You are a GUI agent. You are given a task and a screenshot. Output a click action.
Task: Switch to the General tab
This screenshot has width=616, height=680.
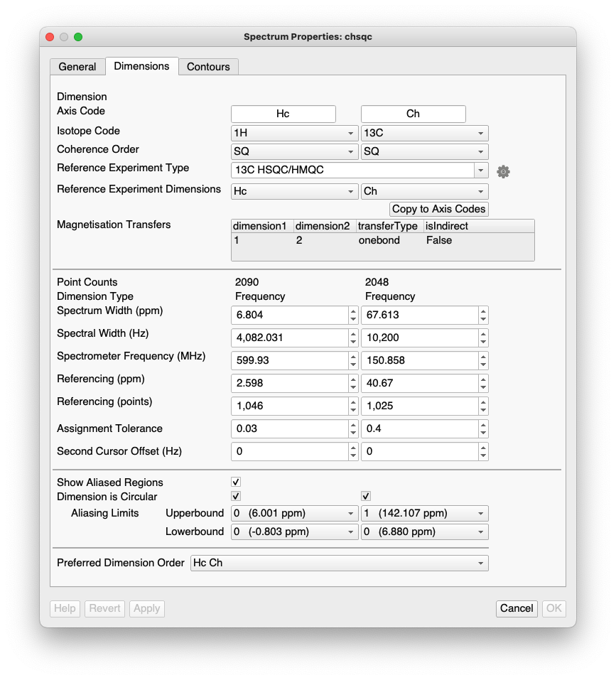pyautogui.click(x=77, y=67)
